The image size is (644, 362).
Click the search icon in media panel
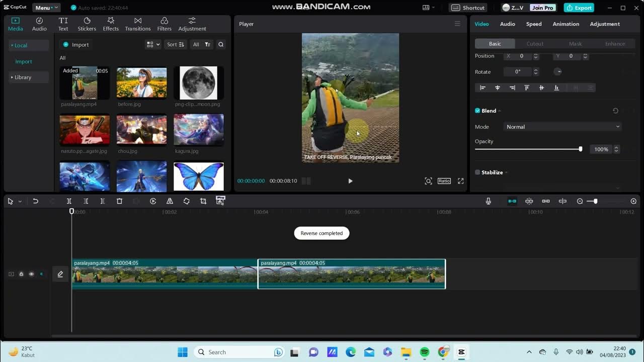[220, 45]
